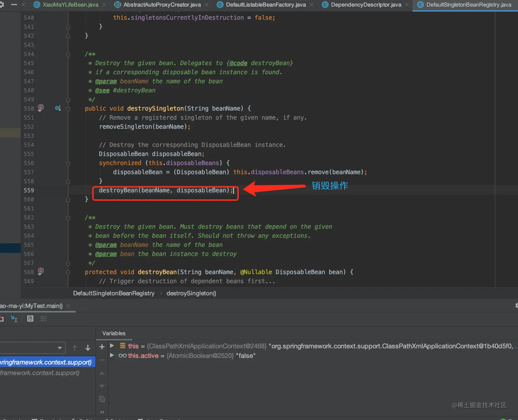Close the DependencyDescriptor.java tab

(407, 5)
